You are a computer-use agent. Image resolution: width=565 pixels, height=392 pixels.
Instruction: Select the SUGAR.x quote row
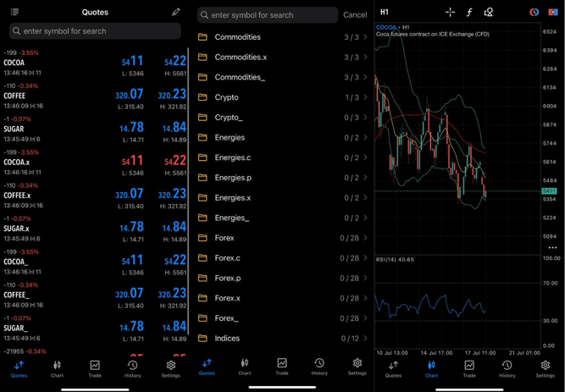tap(95, 229)
